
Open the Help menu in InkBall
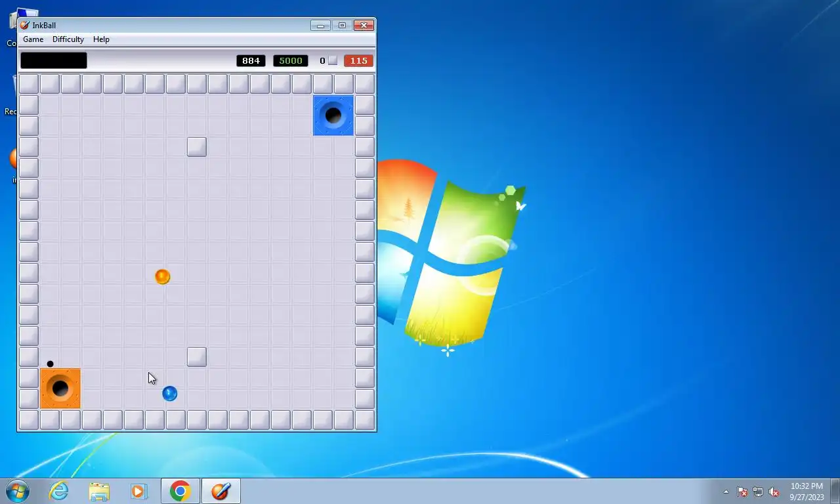click(101, 39)
